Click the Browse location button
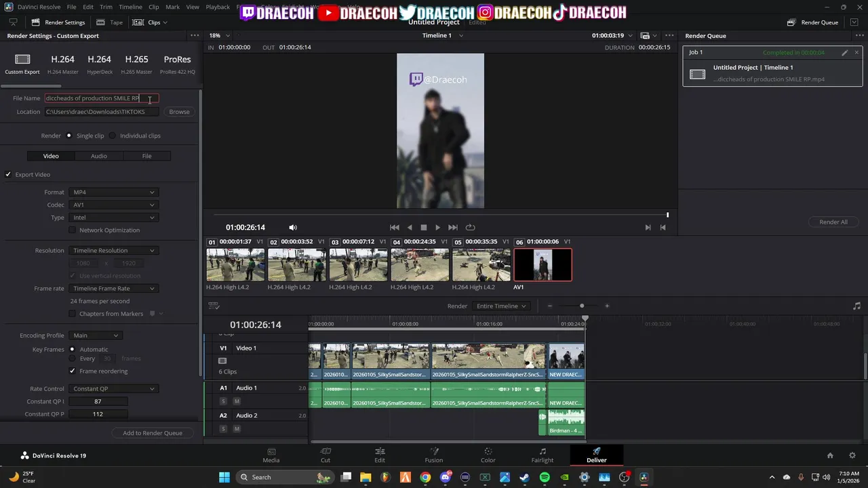The image size is (868, 488). click(x=179, y=112)
